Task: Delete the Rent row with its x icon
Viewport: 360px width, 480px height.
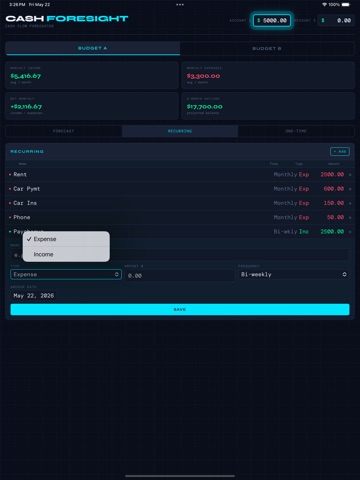Action: 350,175
